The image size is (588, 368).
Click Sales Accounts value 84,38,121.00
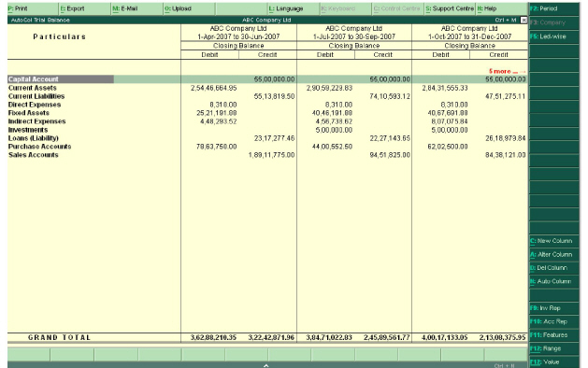pyautogui.click(x=506, y=155)
